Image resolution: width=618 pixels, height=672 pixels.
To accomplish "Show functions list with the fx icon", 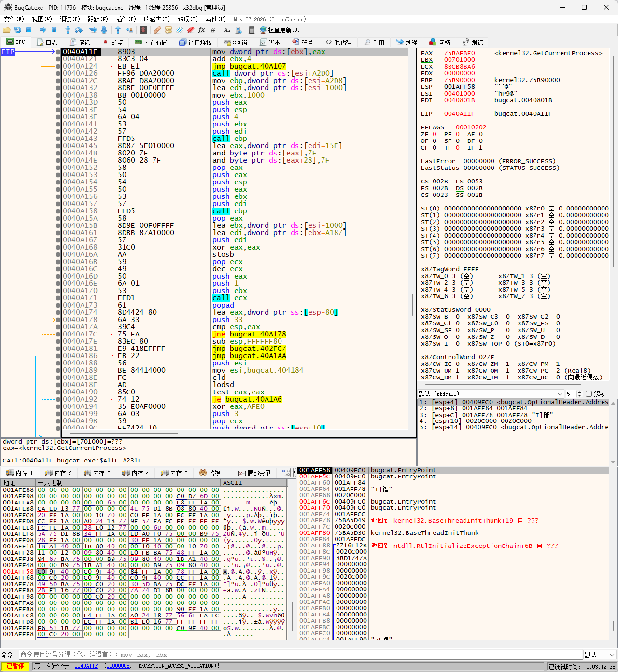I will coord(202,30).
